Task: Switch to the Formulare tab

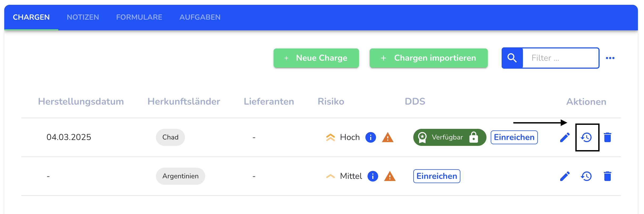Action: (x=139, y=17)
